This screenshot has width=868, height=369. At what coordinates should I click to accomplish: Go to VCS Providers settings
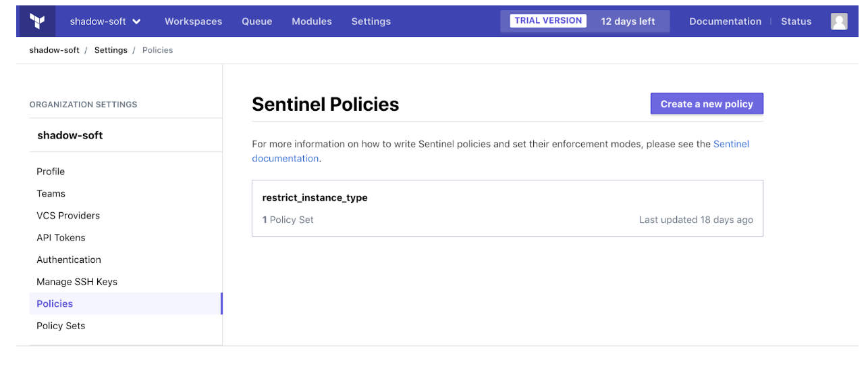(x=68, y=216)
